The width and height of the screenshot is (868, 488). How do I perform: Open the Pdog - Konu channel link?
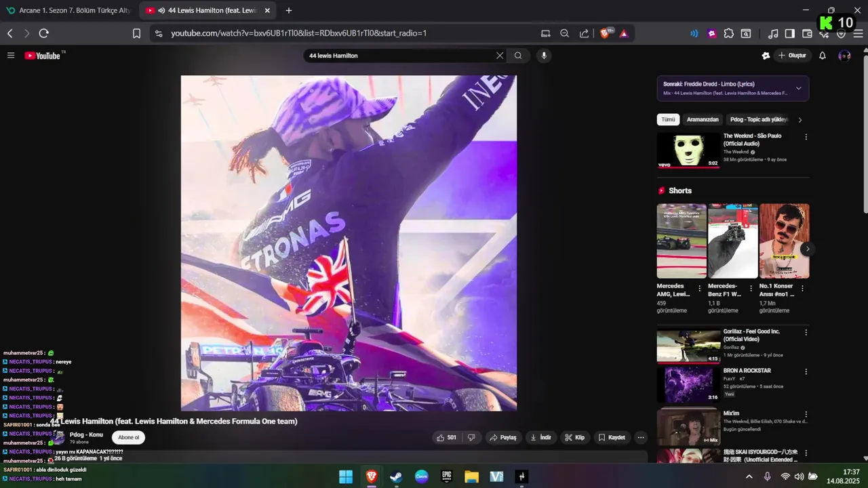tap(86, 434)
